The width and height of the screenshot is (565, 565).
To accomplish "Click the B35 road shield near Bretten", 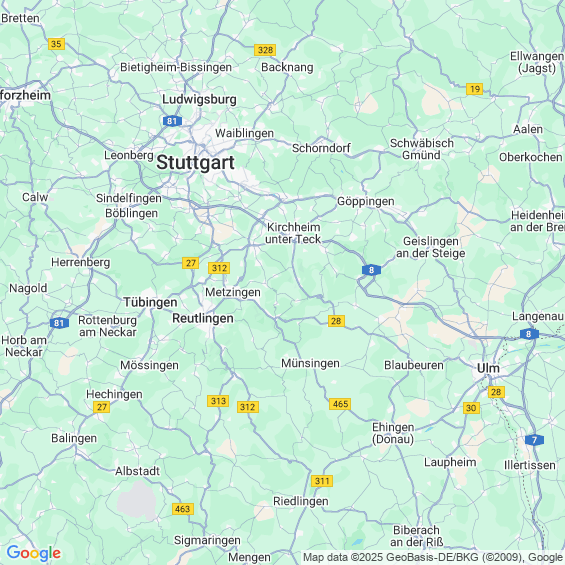I will [x=56, y=44].
